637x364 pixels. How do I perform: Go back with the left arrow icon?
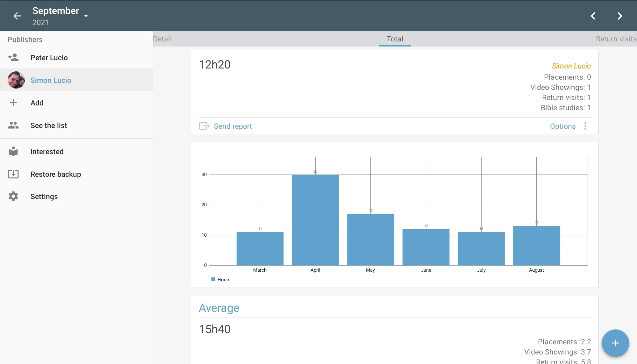17,16
